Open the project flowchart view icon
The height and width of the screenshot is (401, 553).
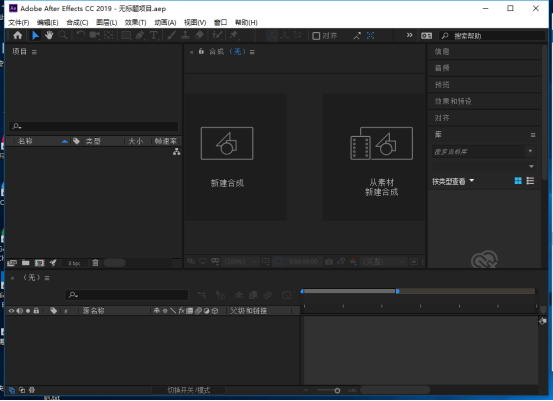coord(177,152)
